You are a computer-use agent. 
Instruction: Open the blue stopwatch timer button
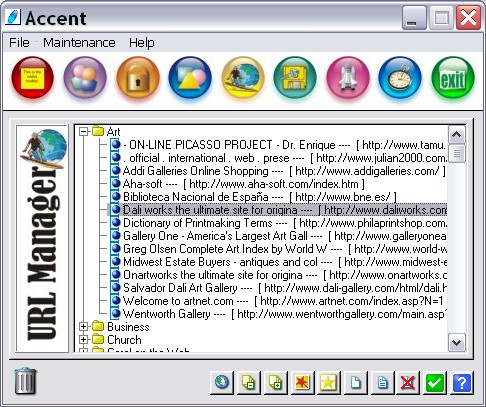point(400,78)
